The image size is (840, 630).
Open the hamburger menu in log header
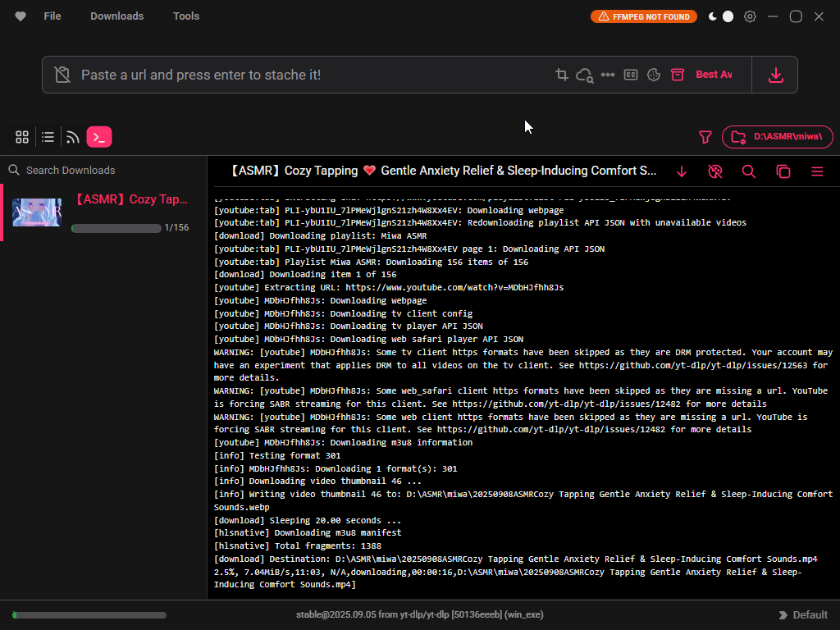coord(817,171)
